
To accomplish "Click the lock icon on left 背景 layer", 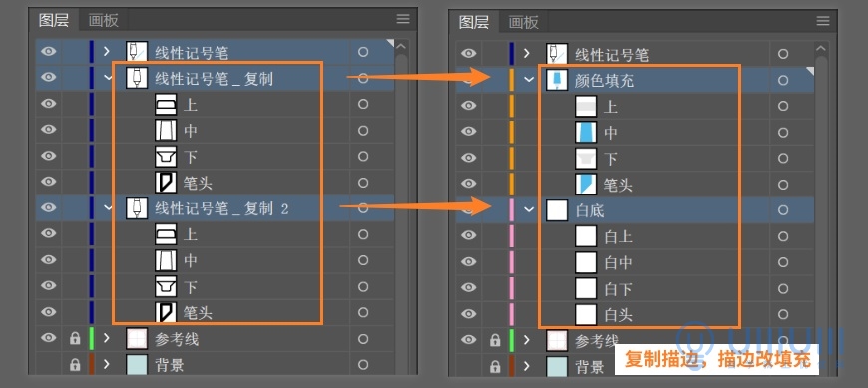I will point(75,365).
